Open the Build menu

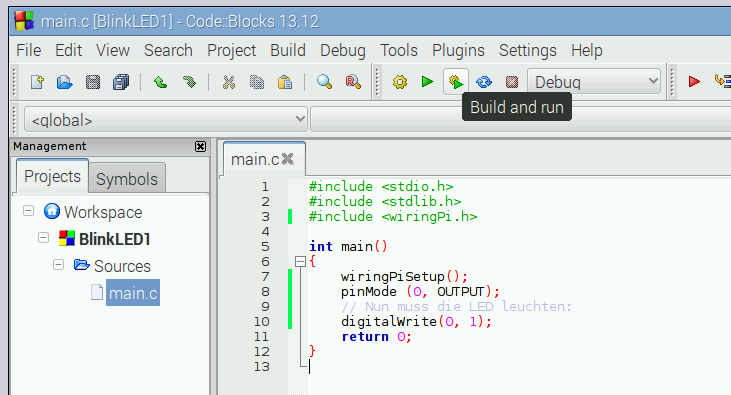click(288, 50)
